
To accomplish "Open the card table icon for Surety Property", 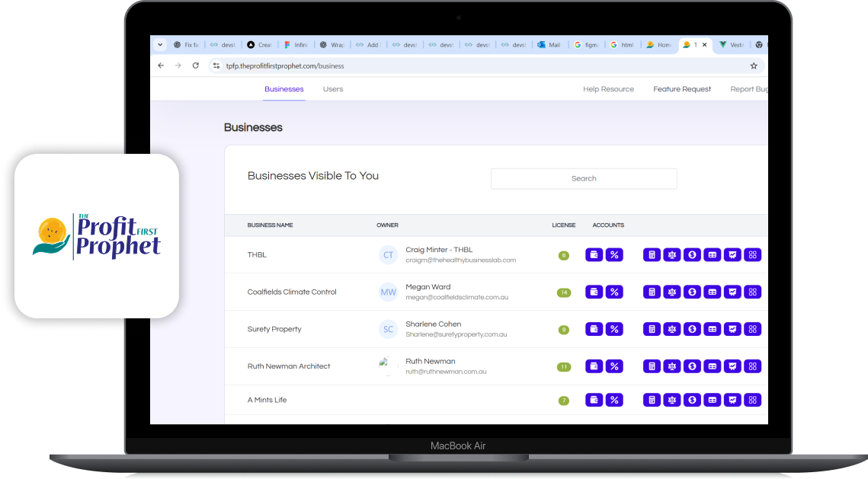I will 713,329.
